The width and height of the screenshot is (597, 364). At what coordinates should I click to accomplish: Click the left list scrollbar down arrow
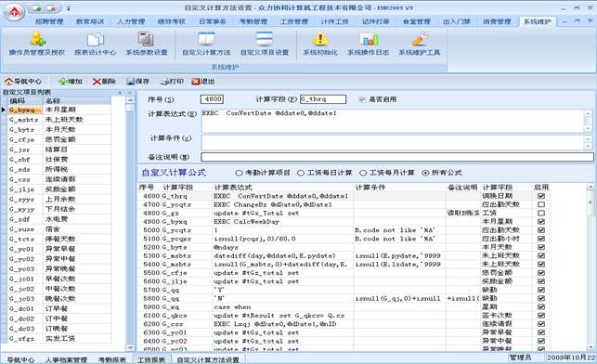point(130,347)
